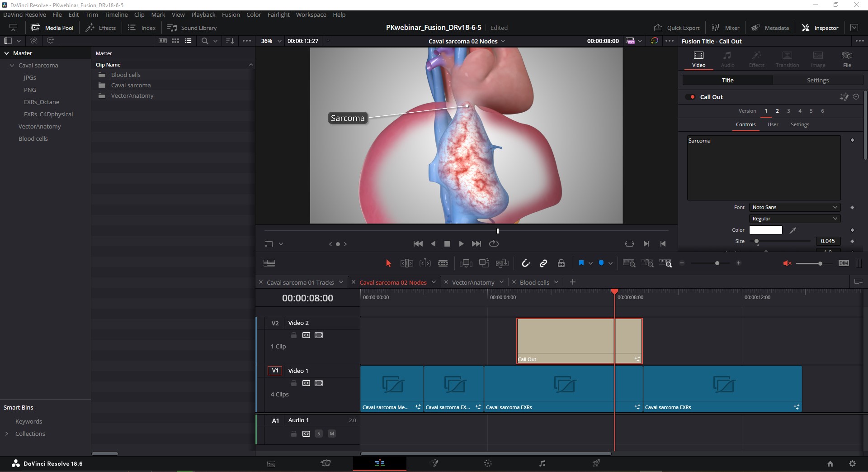This screenshot has width=868, height=472.
Task: Toggle the DIM audio button
Action: click(844, 263)
